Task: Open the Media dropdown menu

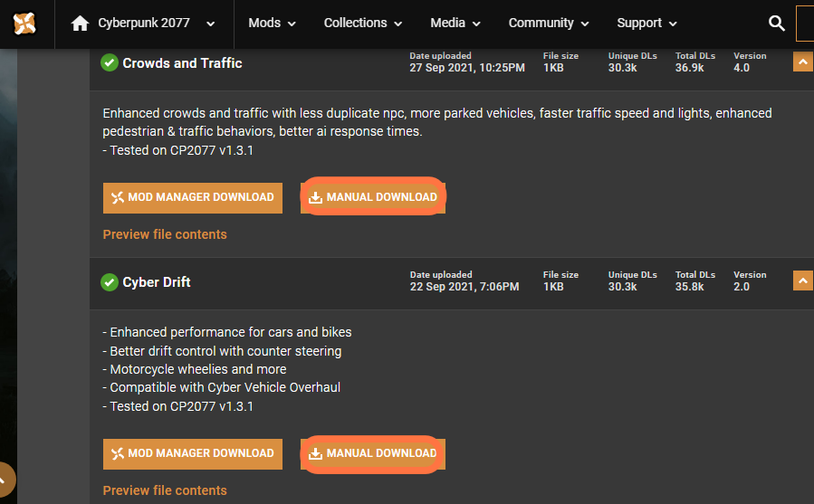Action: [455, 24]
